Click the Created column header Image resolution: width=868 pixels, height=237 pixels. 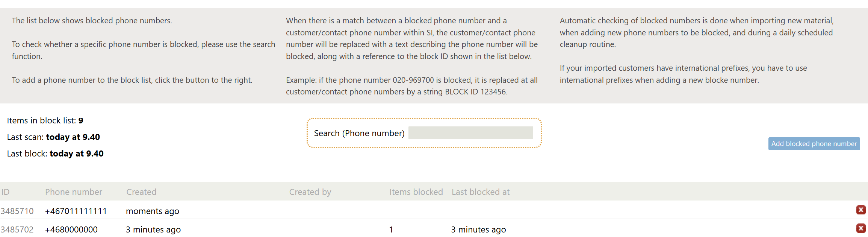click(141, 192)
